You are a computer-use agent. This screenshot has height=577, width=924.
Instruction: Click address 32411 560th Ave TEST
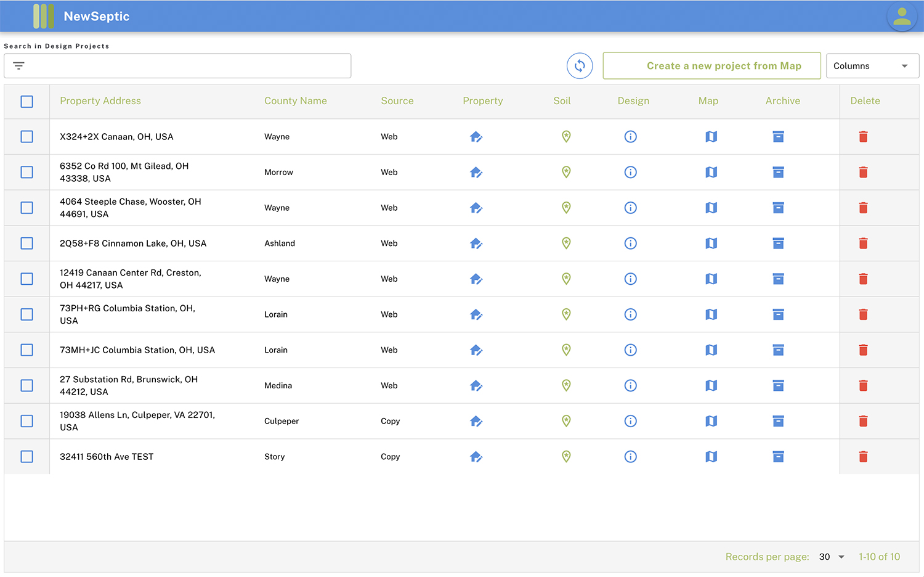(x=107, y=457)
